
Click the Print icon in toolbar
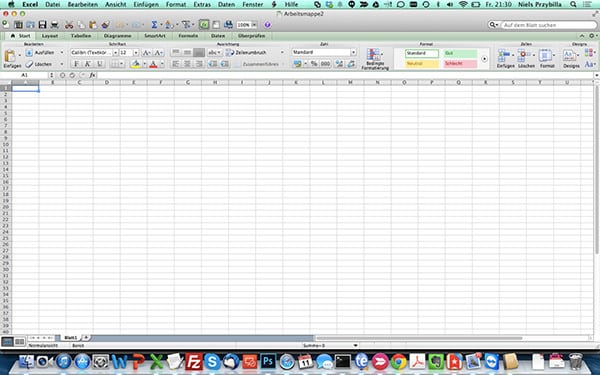pyautogui.click(x=55, y=25)
